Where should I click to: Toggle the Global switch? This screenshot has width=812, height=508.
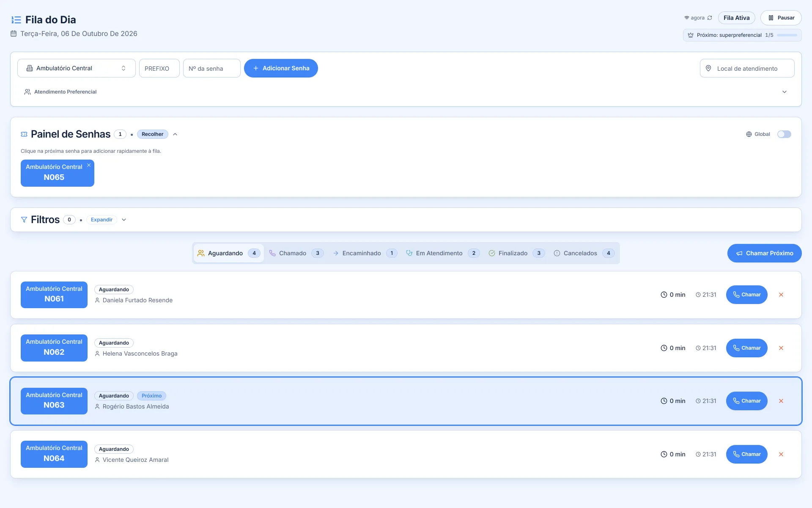784,134
